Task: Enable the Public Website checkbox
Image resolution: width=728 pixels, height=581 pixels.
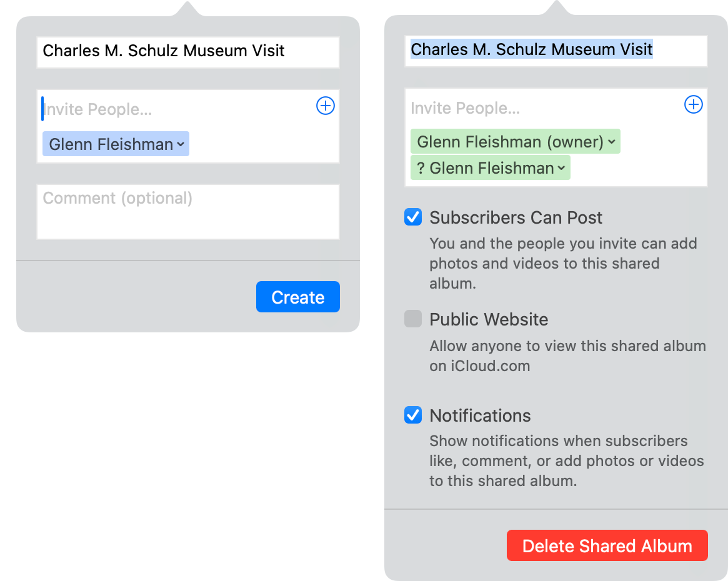Action: click(x=413, y=319)
